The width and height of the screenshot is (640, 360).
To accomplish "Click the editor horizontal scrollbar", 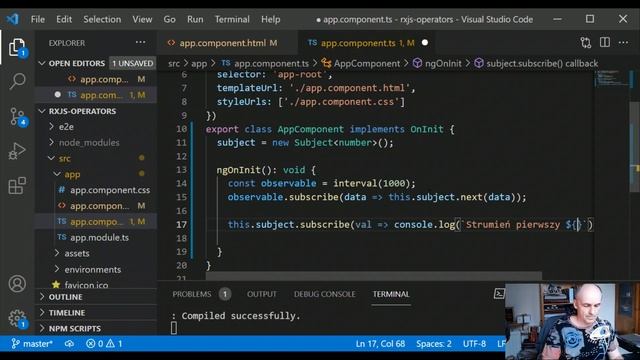I will (373, 276).
